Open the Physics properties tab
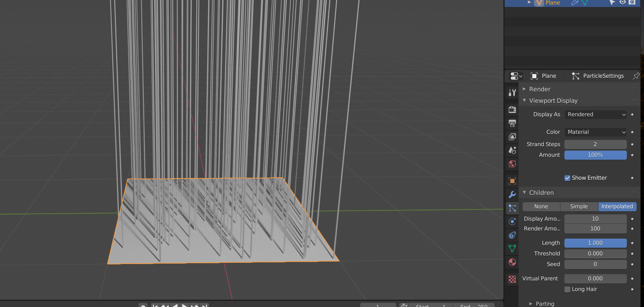Screen dimensions: 644x307 512,221
